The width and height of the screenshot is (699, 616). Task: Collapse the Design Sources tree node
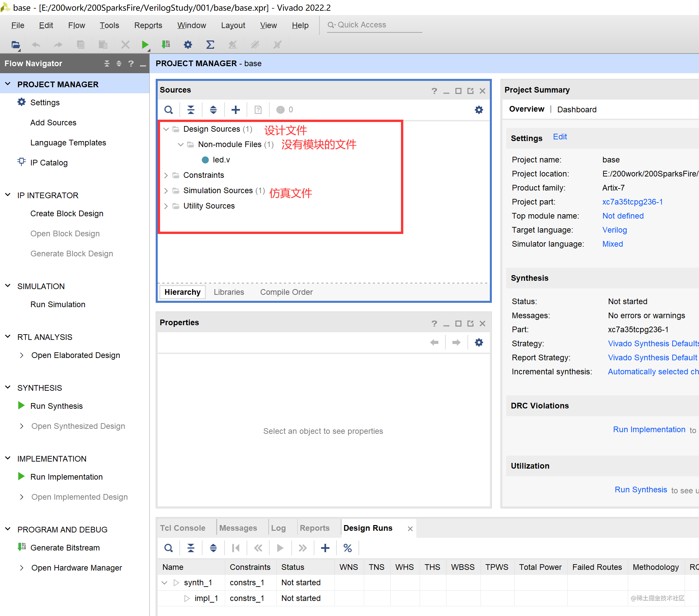166,129
